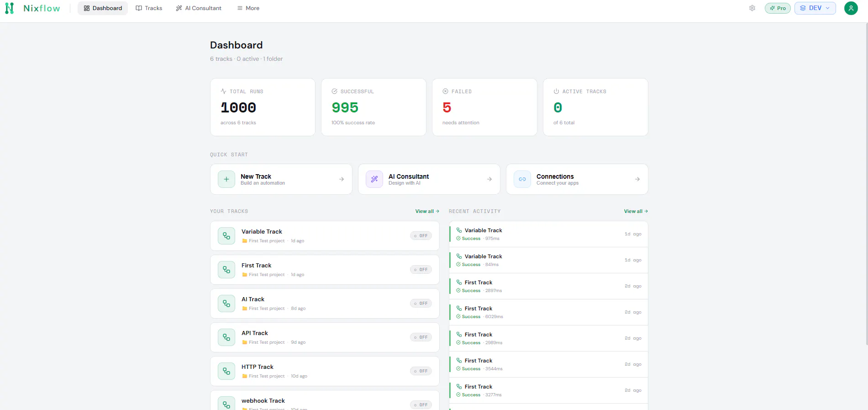The width and height of the screenshot is (868, 410).
Task: Click the First Track workflow icon in Your Tracks
Action: 226,270
